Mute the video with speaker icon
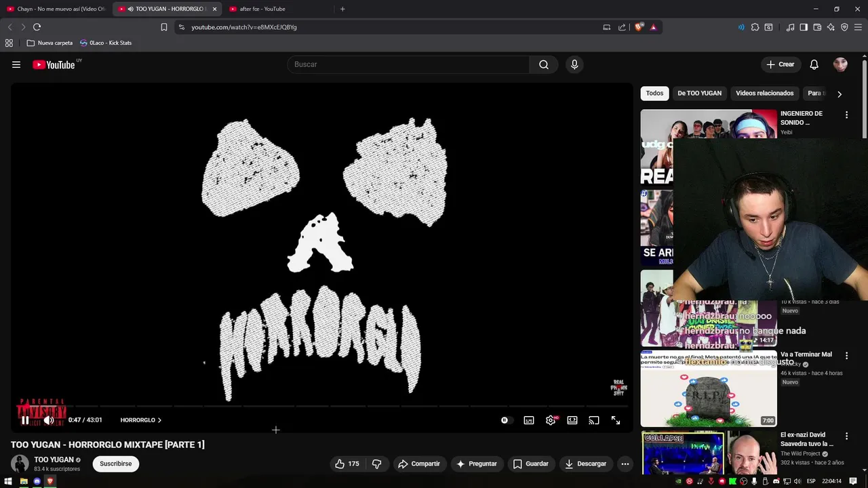868x488 pixels. click(49, 420)
